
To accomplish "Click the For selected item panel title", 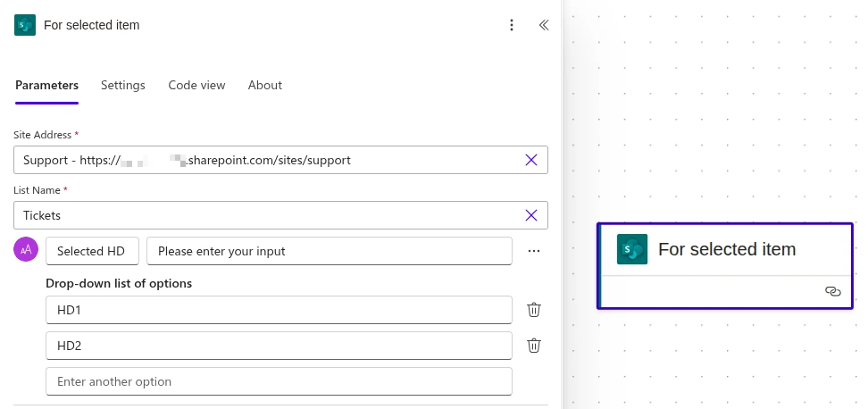I will coord(92,25).
